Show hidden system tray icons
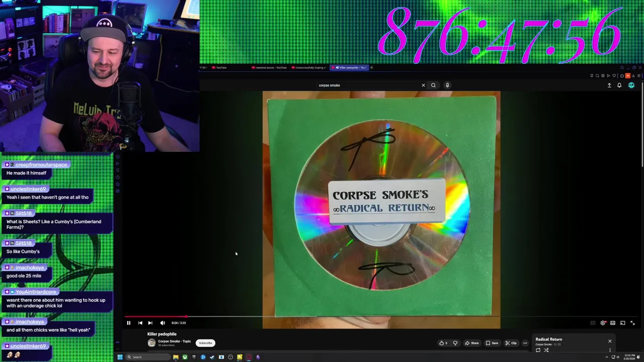Screen dimensions: 644x362 [606, 357]
